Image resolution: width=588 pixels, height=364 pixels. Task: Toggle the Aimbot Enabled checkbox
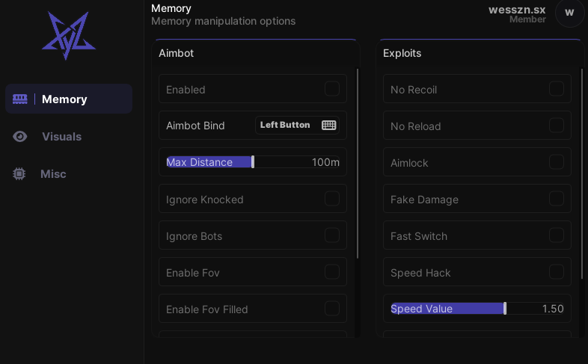pyautogui.click(x=332, y=89)
